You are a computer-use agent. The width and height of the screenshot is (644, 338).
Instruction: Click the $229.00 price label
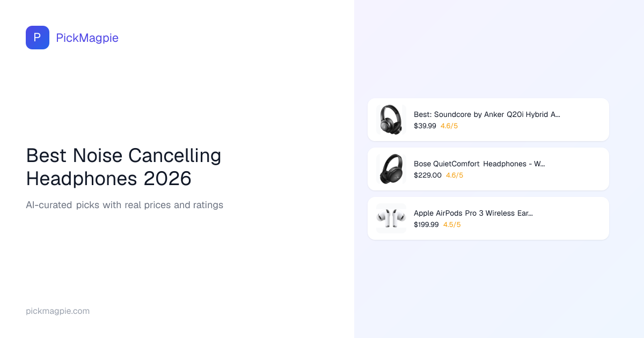427,175
